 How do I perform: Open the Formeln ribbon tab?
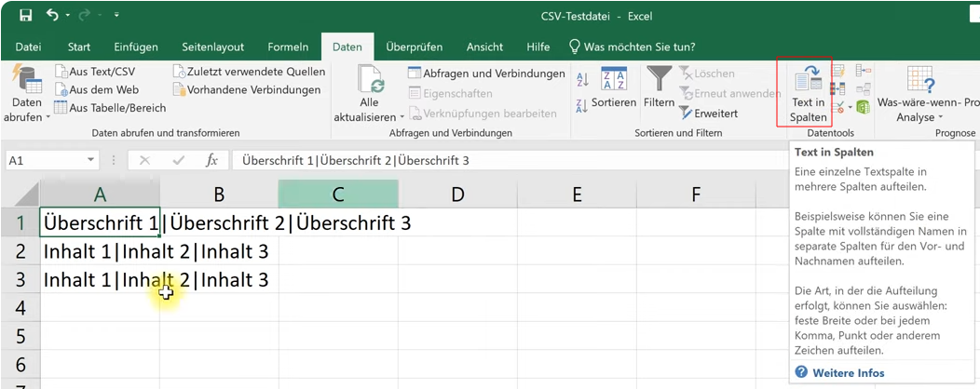coord(288,47)
